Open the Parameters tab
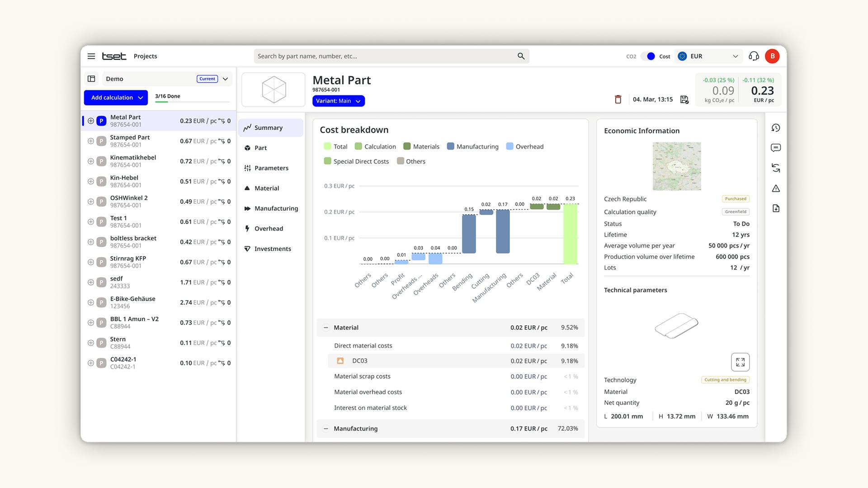Image resolution: width=868 pixels, height=488 pixels. (x=271, y=168)
